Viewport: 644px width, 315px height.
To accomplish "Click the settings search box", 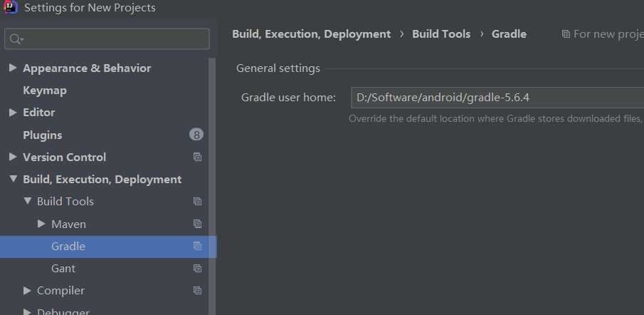I will tap(114, 39).
